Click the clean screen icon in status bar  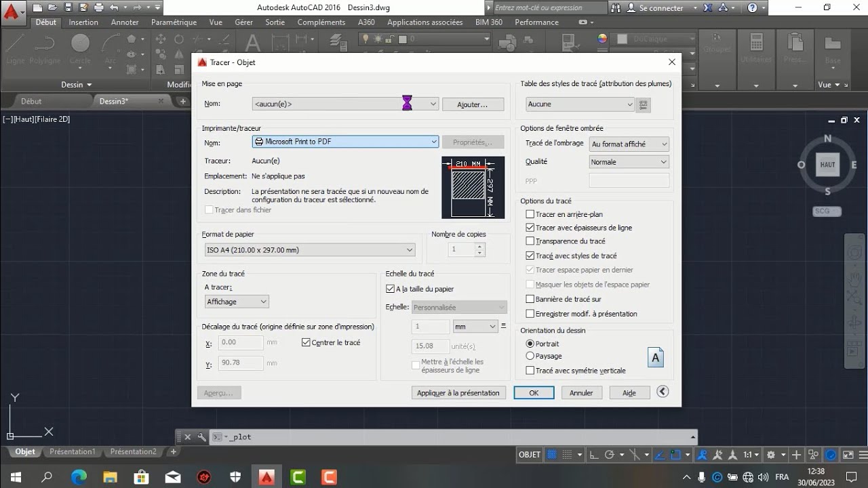point(848,455)
